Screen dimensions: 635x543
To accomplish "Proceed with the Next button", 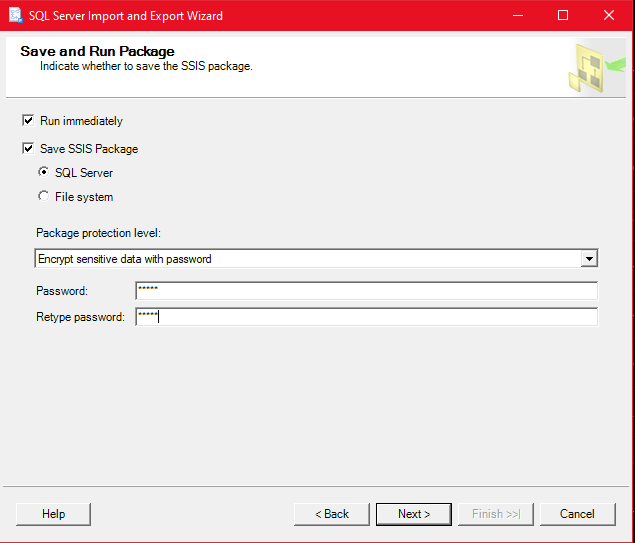I will 414,514.
